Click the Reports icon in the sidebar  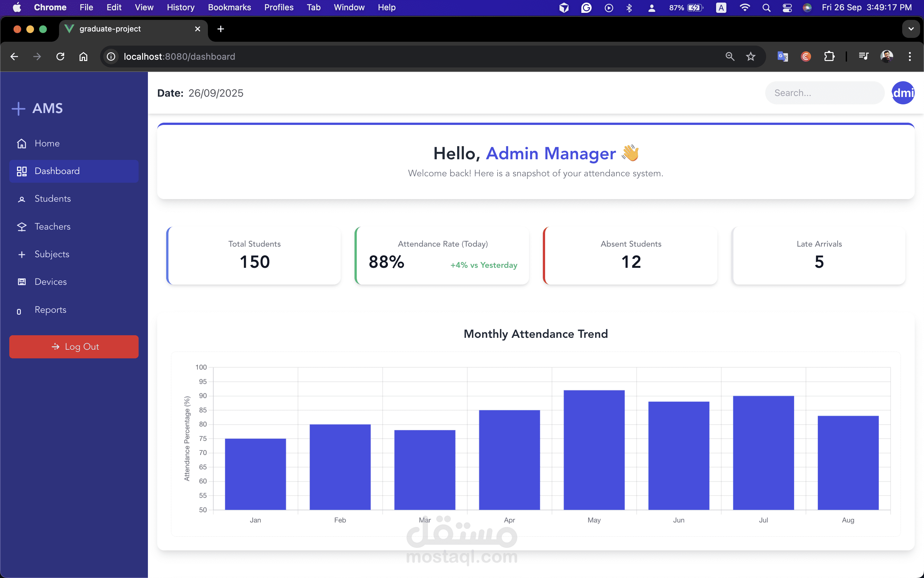pos(19,311)
